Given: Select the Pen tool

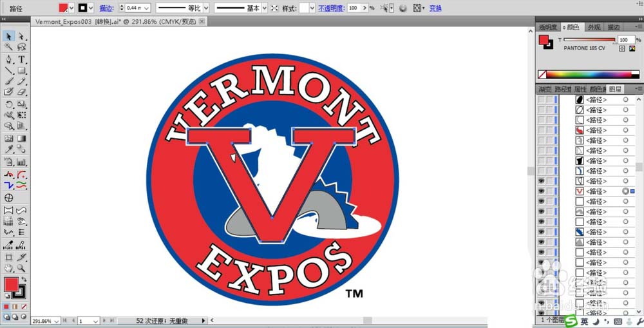Looking at the screenshot, I should [x=8, y=59].
